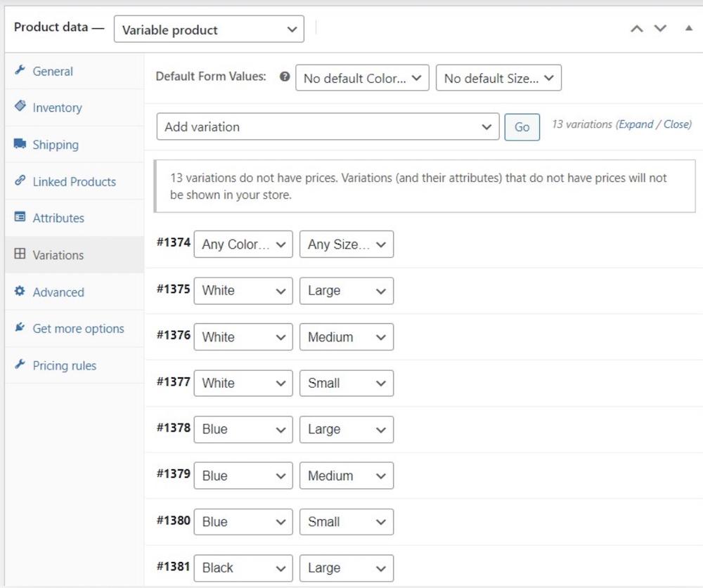
Task: Open Any Size dropdown for variation #1374
Action: point(347,244)
